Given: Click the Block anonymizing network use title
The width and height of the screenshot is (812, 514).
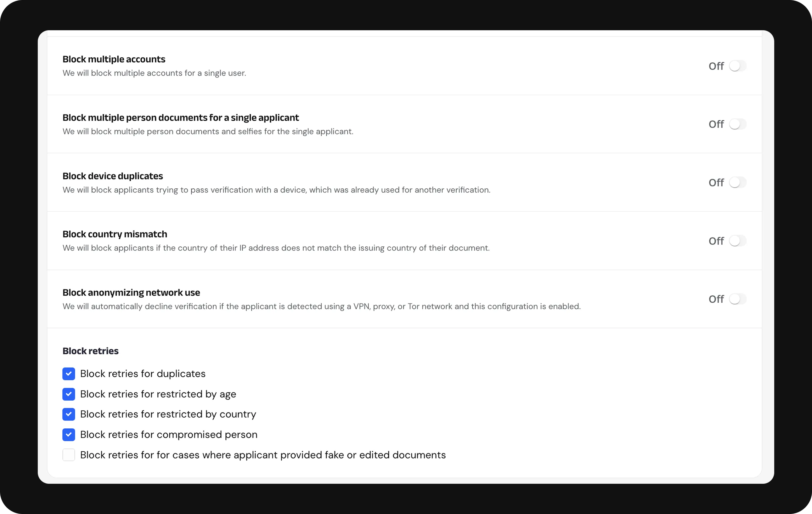Looking at the screenshot, I should (131, 292).
